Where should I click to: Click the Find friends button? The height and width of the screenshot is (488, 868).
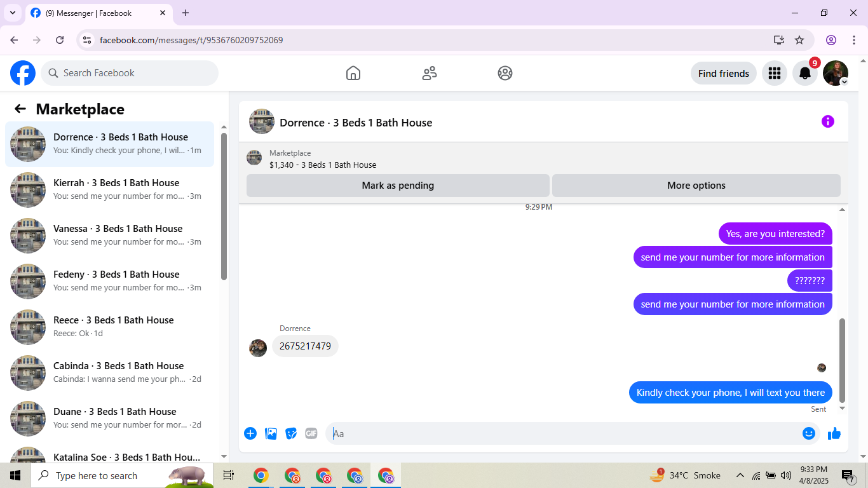coord(723,73)
